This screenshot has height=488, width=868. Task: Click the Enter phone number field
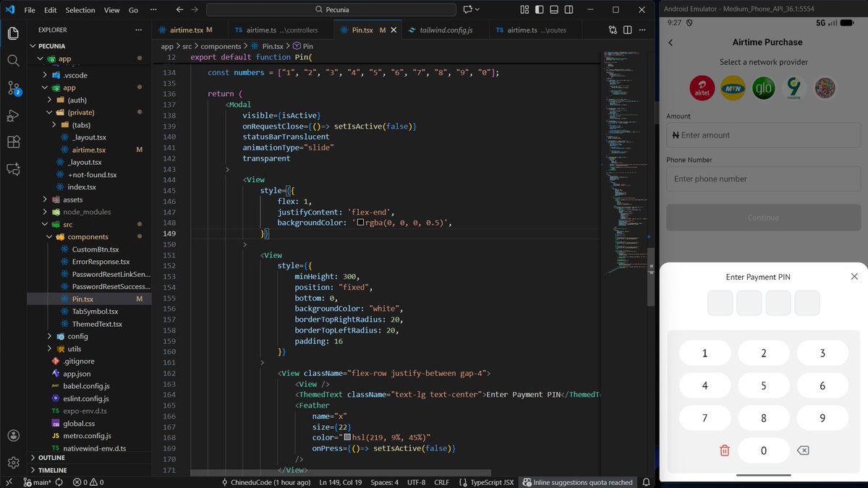point(764,179)
